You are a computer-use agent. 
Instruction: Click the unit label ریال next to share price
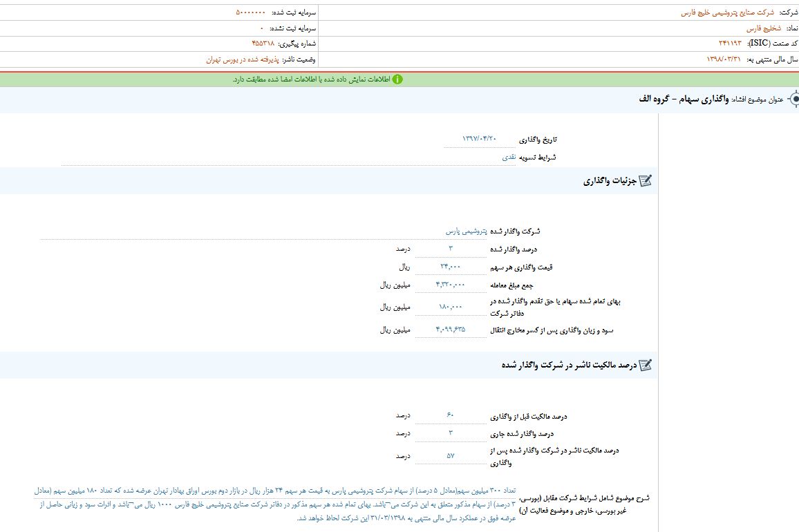404,267
